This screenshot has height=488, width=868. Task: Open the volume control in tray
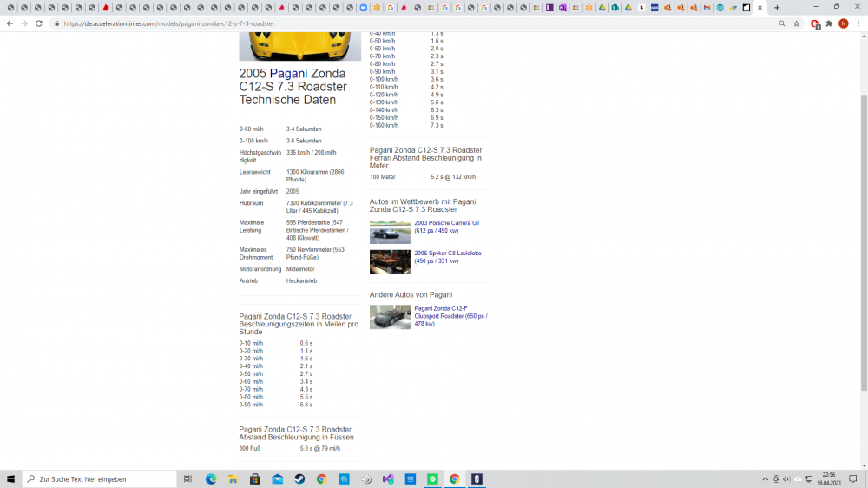tap(786, 479)
